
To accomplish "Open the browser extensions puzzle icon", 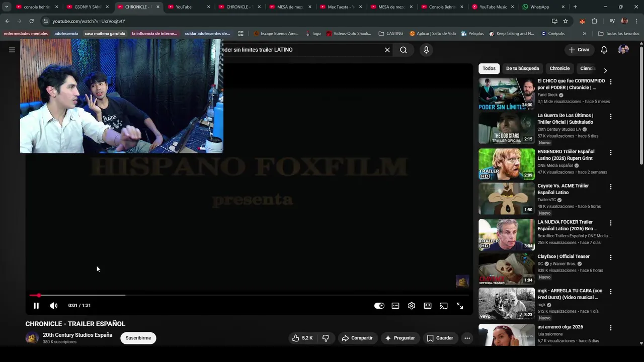I will [x=595, y=21].
